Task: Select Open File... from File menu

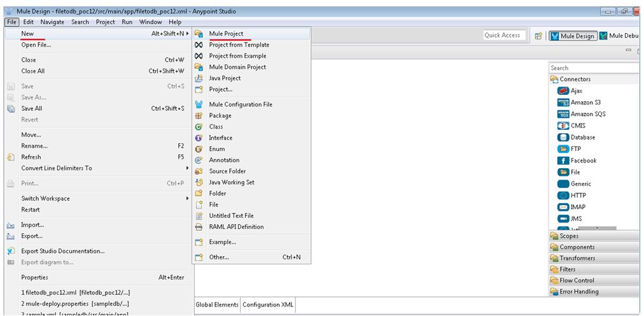Action: (x=99, y=45)
